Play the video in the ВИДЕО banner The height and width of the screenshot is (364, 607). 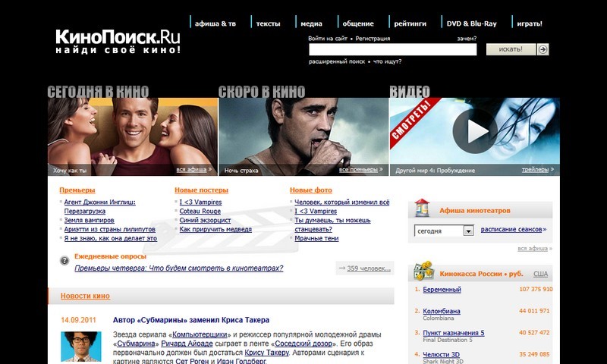click(x=475, y=131)
